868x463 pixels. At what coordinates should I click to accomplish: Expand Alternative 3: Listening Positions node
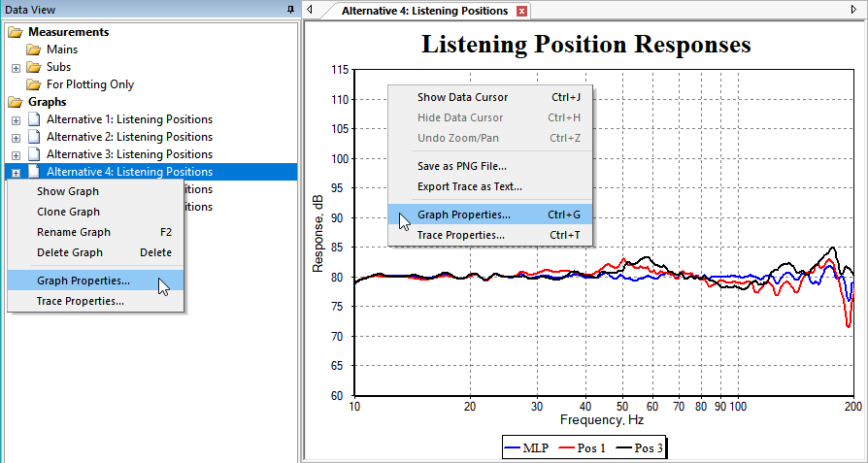pyautogui.click(x=17, y=155)
